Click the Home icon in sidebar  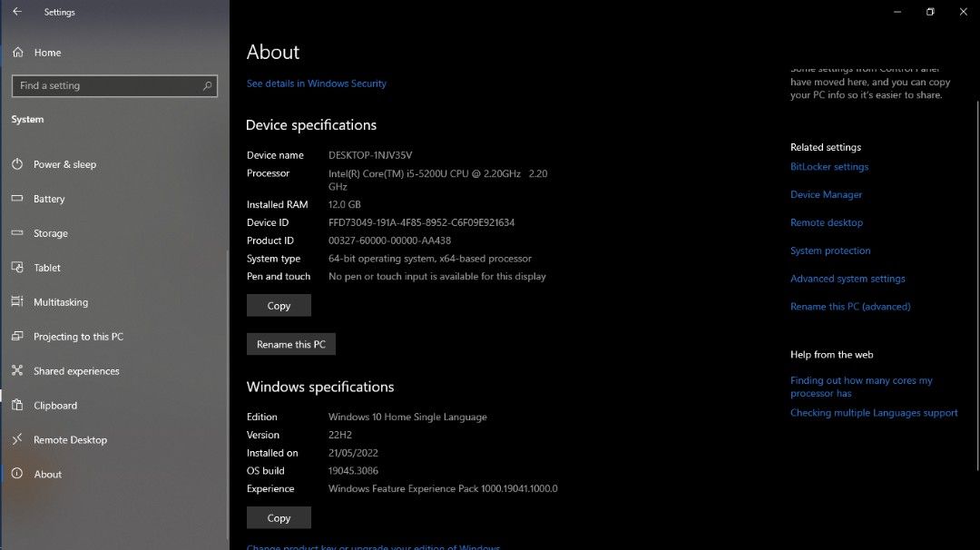click(x=17, y=53)
